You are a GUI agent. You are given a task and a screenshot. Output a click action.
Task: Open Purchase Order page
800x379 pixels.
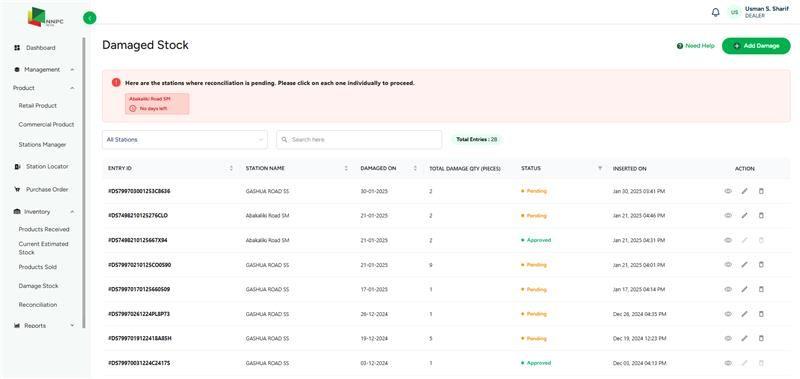click(47, 189)
